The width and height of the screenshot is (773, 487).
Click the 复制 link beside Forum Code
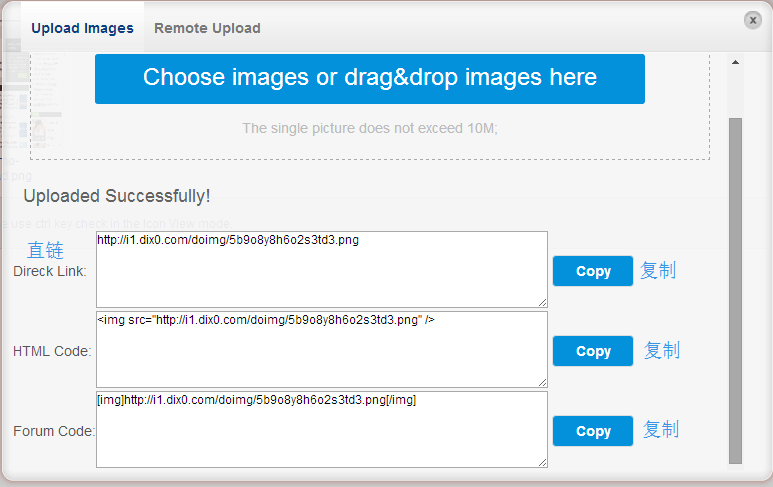661,429
